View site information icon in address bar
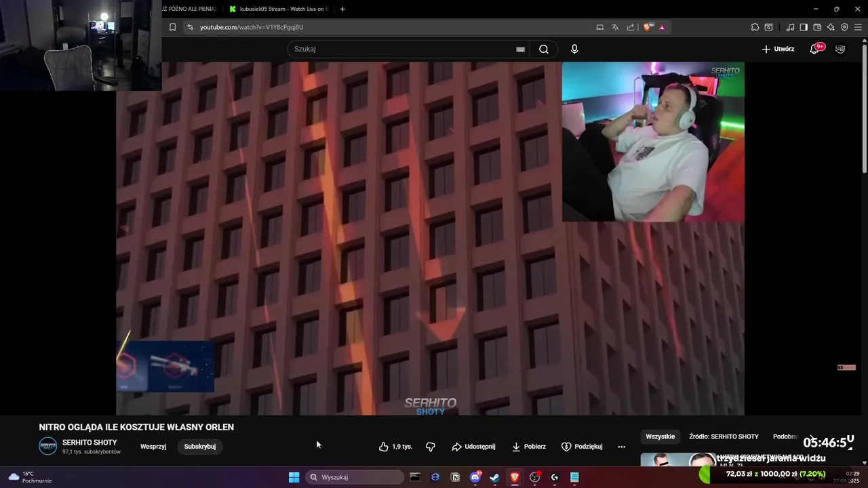This screenshot has width=868, height=488. pos(190,27)
